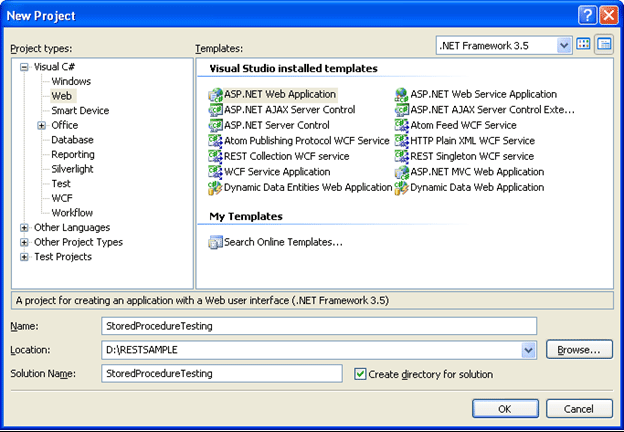The image size is (624, 432).
Task: Click Dynamic Data Entities Web Application icon
Action: point(215,187)
